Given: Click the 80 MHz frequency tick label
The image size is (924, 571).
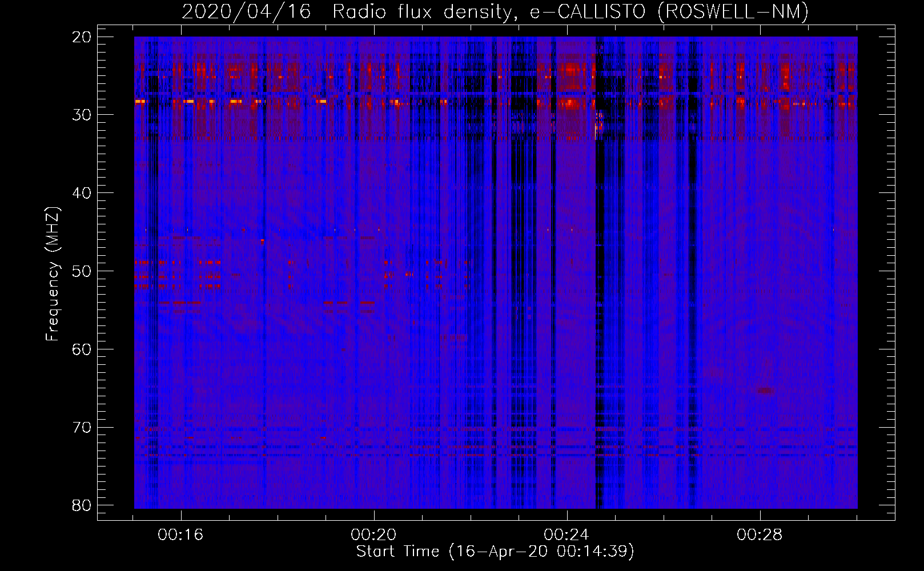Looking at the screenshot, I should (x=82, y=506).
